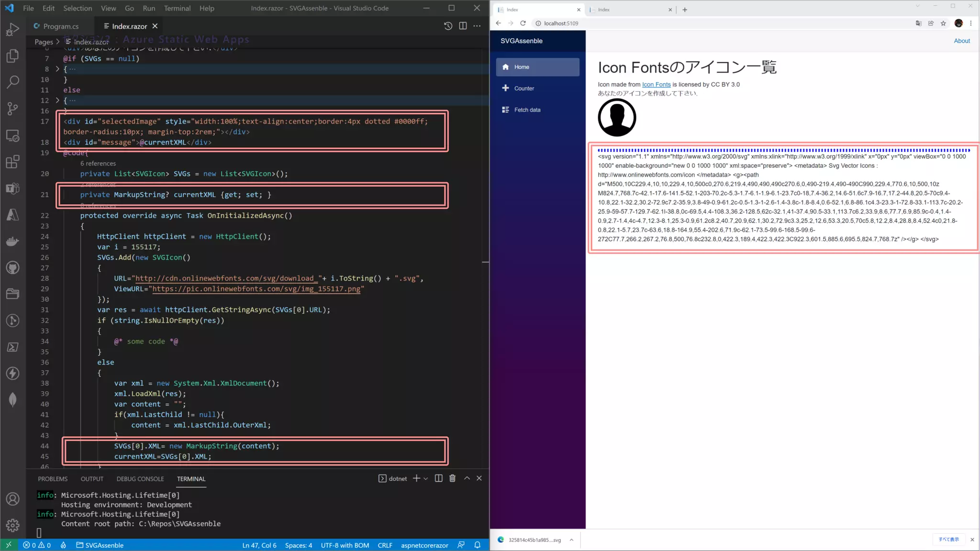Bookmark this page with star icon

click(x=943, y=23)
